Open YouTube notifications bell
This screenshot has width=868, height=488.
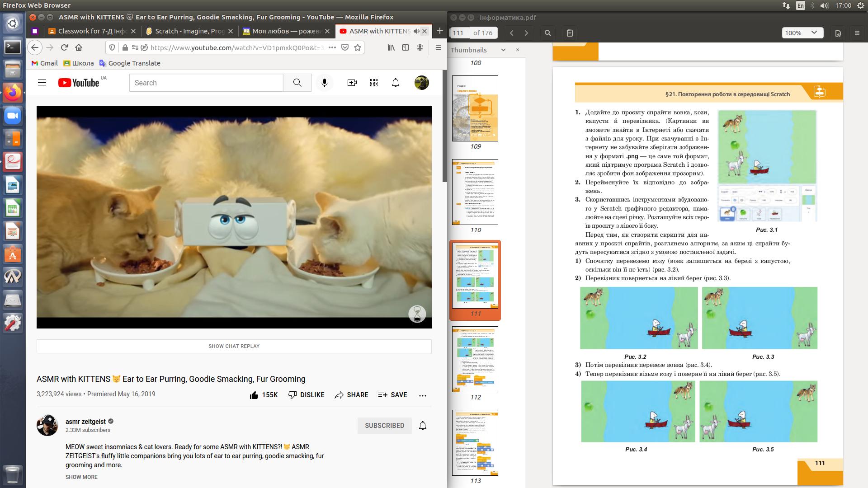395,83
